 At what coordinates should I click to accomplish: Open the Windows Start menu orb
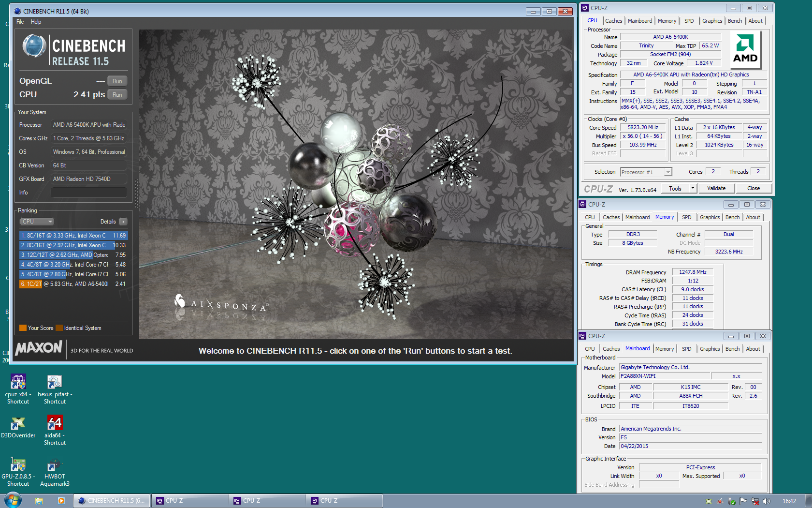(13, 500)
